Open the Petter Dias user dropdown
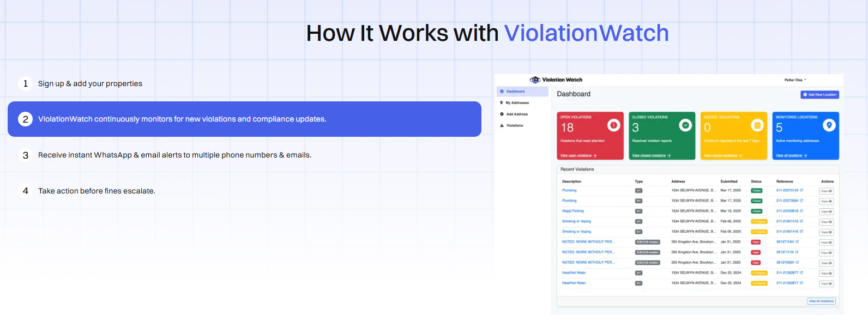Screen dimensions: 868x327 [795, 80]
